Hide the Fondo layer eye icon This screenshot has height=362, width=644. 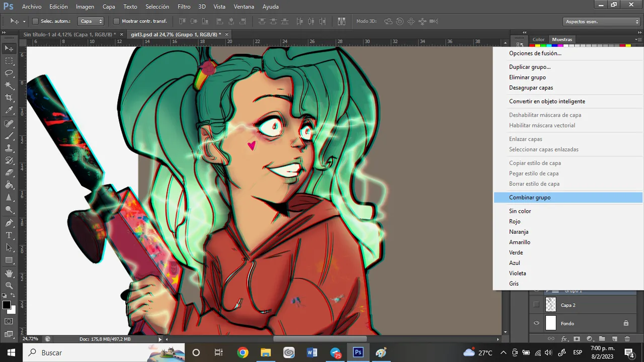[x=536, y=323]
